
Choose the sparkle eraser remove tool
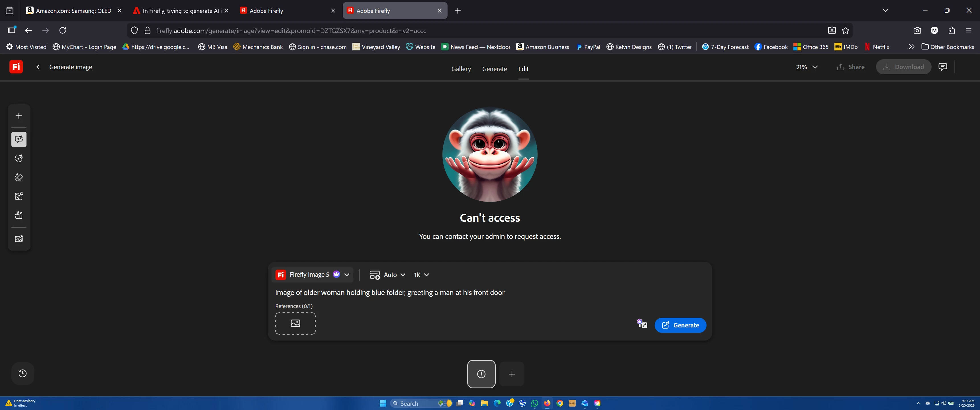(x=19, y=178)
